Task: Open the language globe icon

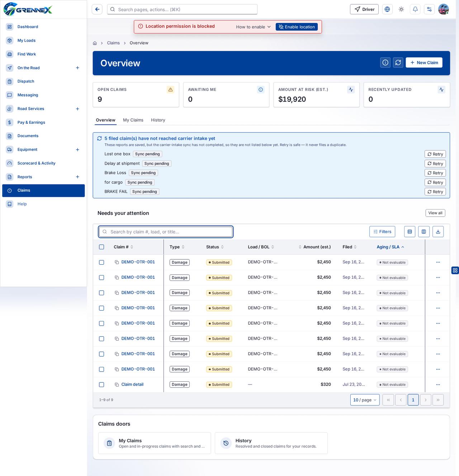Action: [387, 9]
